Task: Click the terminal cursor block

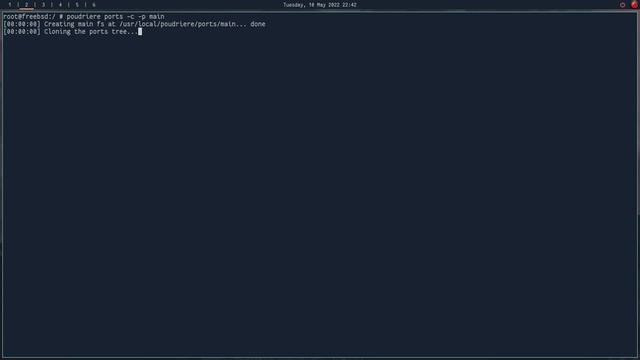Action: coord(140,31)
